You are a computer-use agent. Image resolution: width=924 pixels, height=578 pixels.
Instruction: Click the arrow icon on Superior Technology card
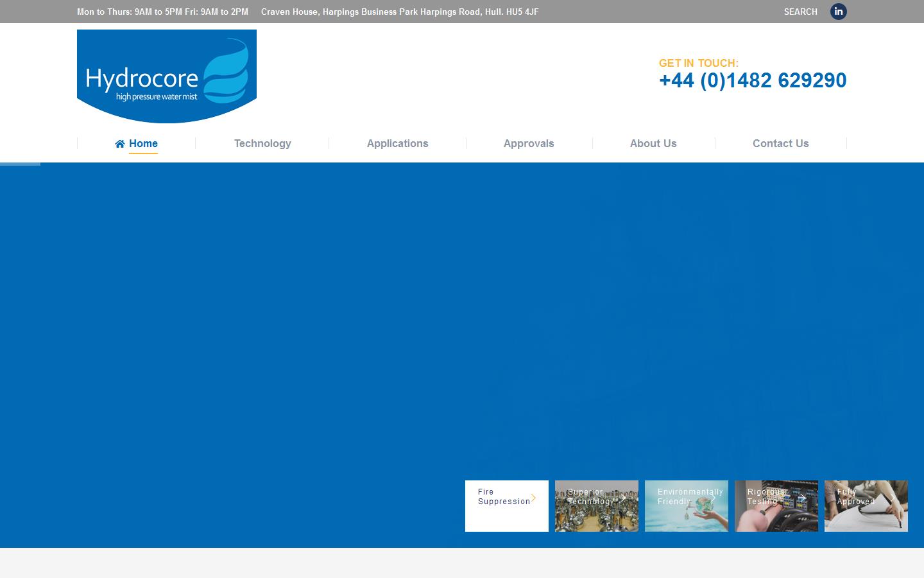(623, 498)
